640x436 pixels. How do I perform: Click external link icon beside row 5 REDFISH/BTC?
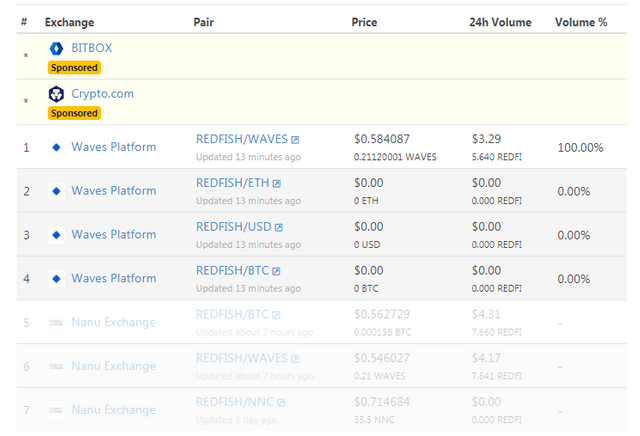[276, 315]
